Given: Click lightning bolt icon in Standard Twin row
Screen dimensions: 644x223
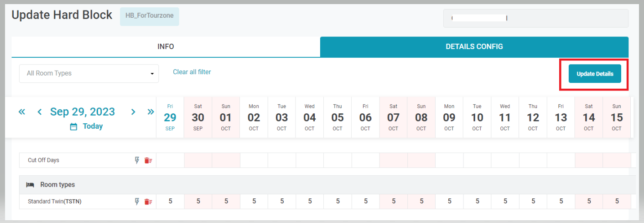Looking at the screenshot, I should click(137, 202).
